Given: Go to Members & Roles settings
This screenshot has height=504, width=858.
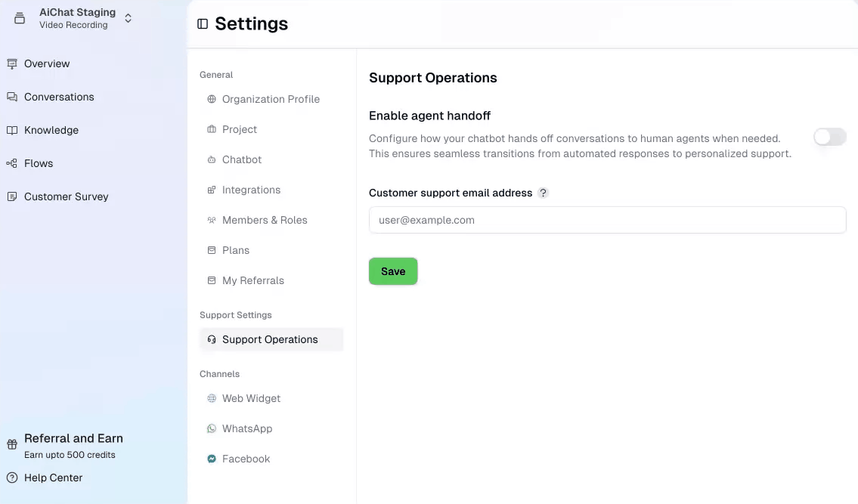Looking at the screenshot, I should coord(265,221).
